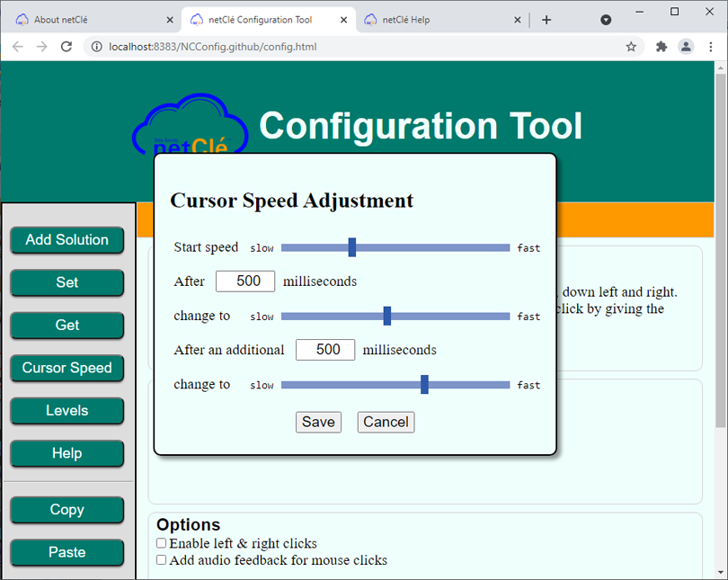
Task: Click the address bar URL
Action: click(213, 47)
